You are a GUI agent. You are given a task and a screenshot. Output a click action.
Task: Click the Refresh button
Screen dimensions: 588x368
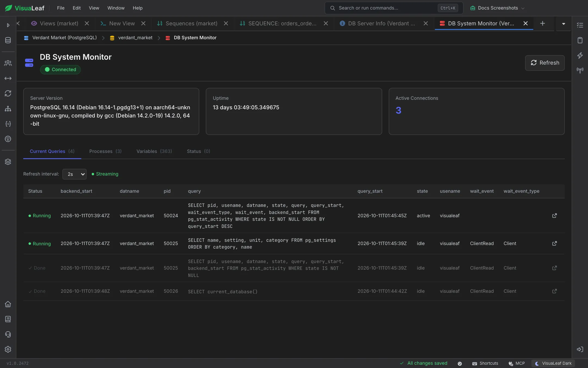(x=544, y=63)
